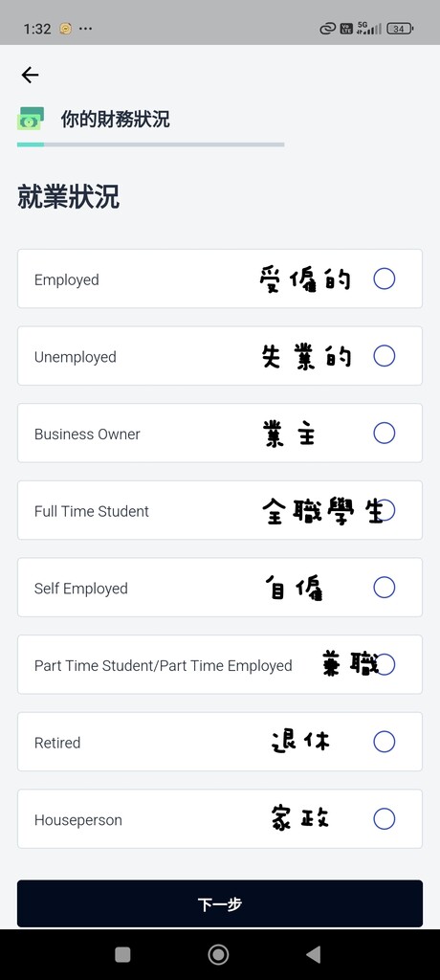This screenshot has width=440, height=980.
Task: Tap the link icon in status bar
Action: [x=327, y=28]
